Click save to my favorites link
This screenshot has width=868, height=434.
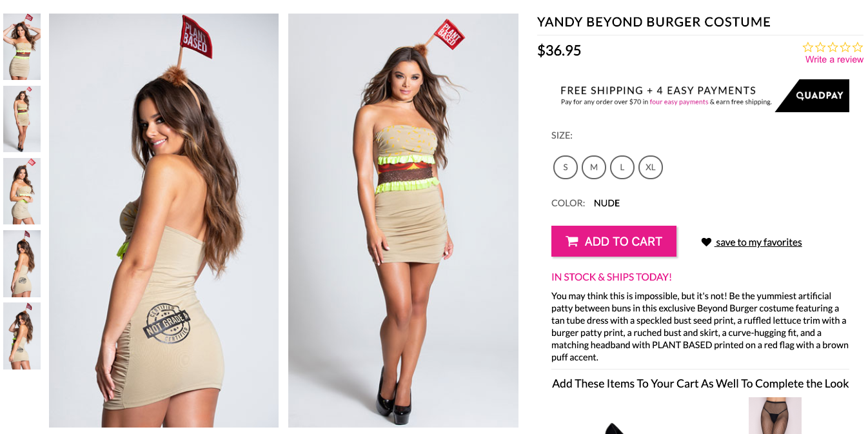(x=758, y=242)
